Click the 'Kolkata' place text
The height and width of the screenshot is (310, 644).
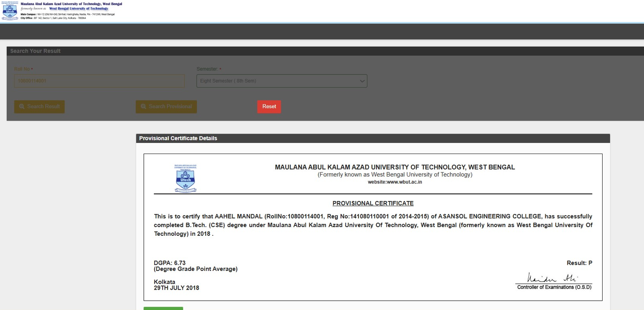165,282
